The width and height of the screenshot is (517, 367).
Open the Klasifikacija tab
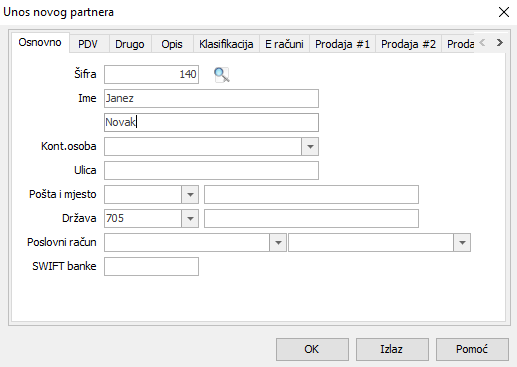[x=226, y=44]
